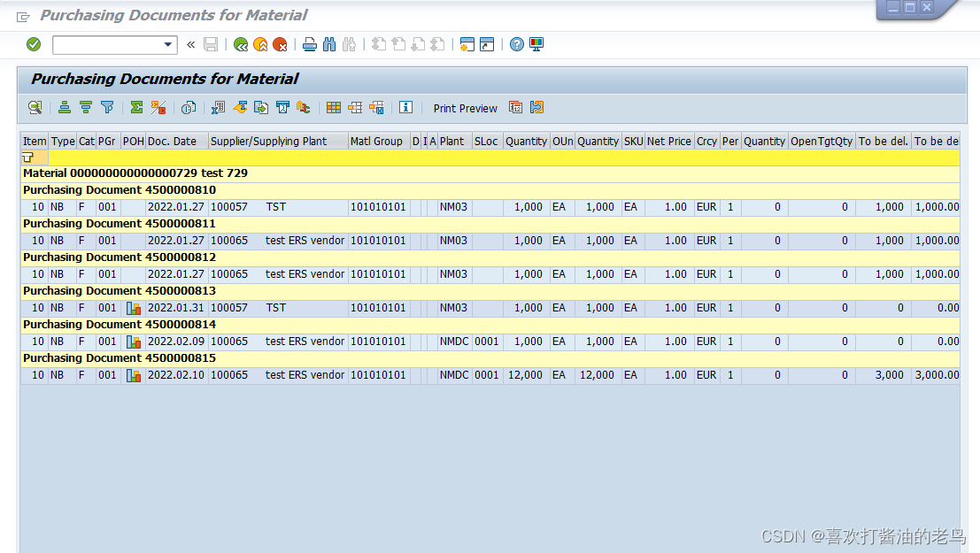Click the green Back arrow
980x553 pixels.
point(240,44)
